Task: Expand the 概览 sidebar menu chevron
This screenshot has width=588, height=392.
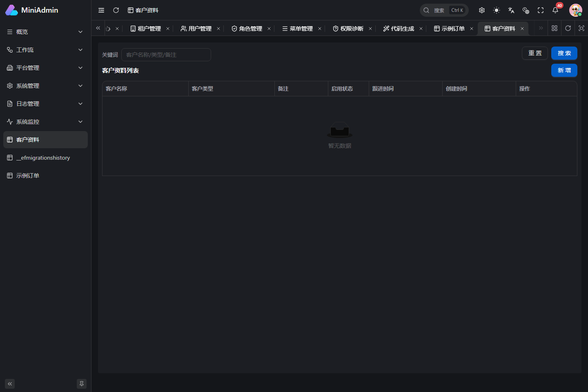Action: point(80,32)
